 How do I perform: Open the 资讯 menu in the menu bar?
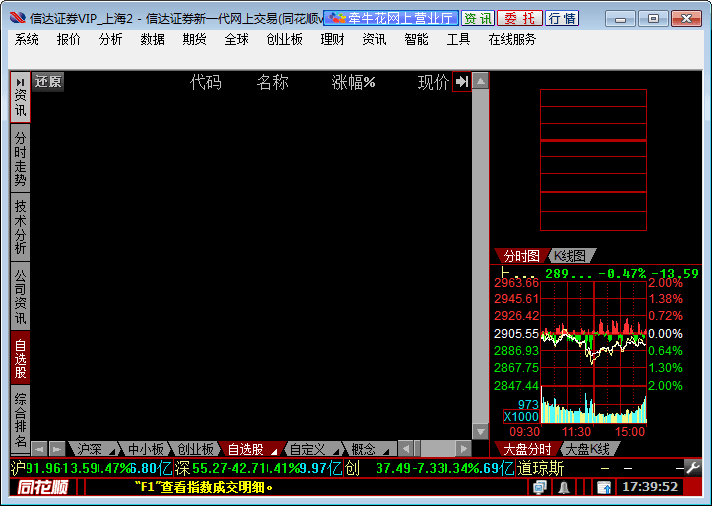374,40
